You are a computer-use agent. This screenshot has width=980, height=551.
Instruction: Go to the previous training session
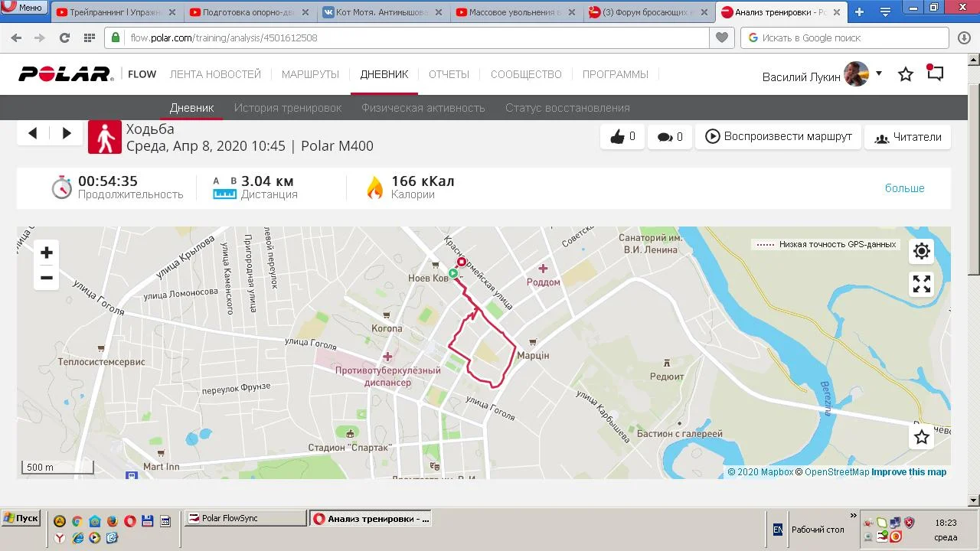pos(32,133)
